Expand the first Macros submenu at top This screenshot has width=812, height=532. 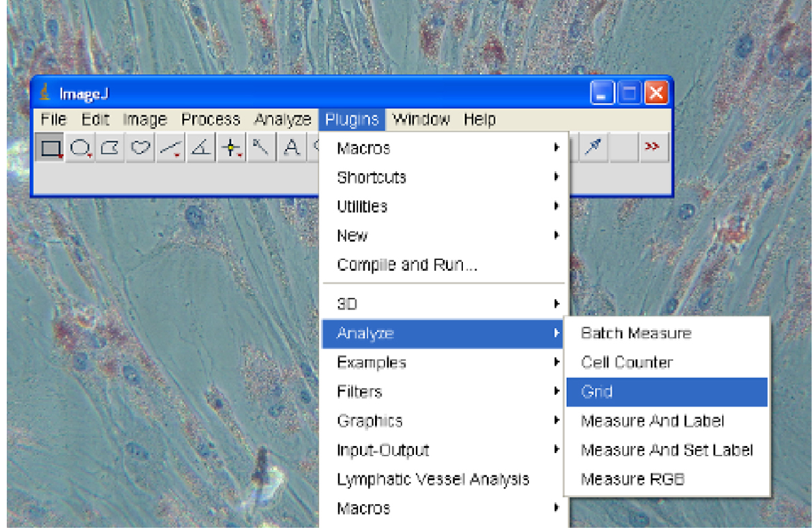(x=445, y=148)
